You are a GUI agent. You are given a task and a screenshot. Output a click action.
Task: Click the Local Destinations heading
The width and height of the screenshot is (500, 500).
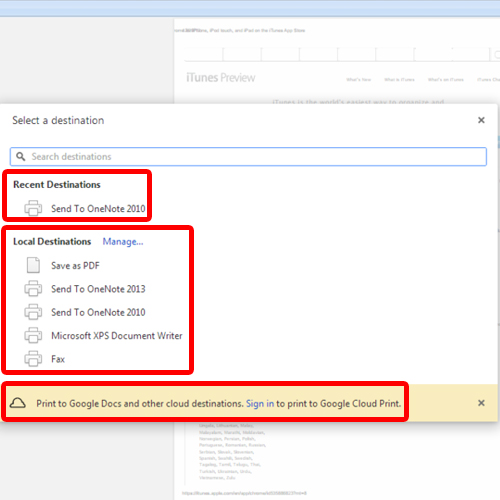point(52,242)
